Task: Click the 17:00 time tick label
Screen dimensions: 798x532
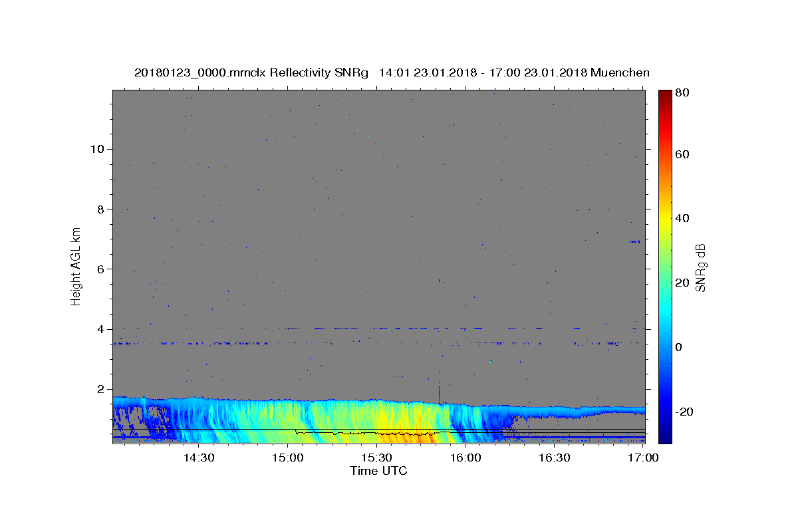Action: click(x=643, y=458)
